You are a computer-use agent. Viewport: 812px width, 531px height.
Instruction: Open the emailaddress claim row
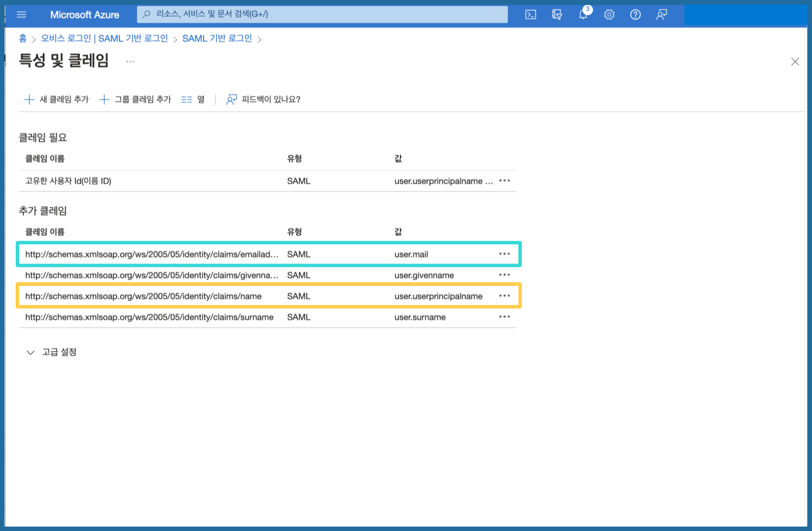268,254
